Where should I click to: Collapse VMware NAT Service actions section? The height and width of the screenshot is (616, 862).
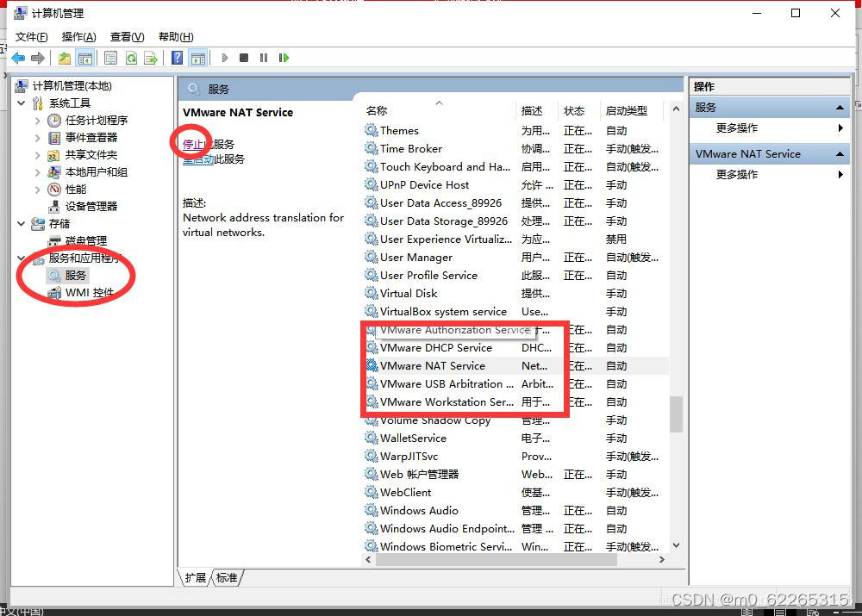click(840, 154)
